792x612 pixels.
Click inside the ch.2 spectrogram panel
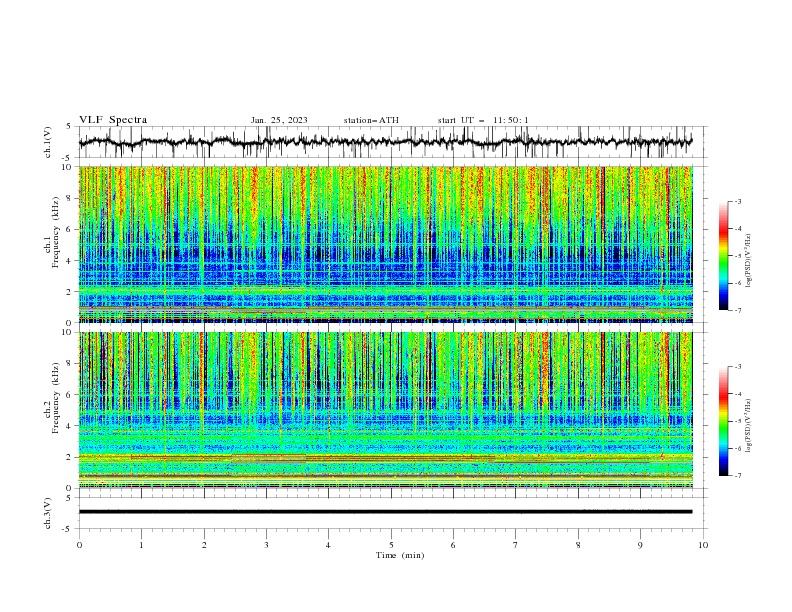click(385, 410)
